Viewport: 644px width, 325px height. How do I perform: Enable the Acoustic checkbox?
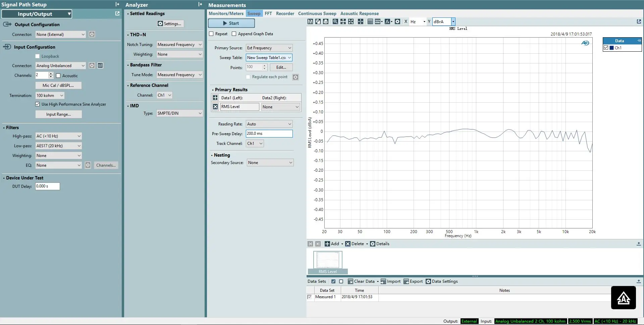[x=58, y=76]
